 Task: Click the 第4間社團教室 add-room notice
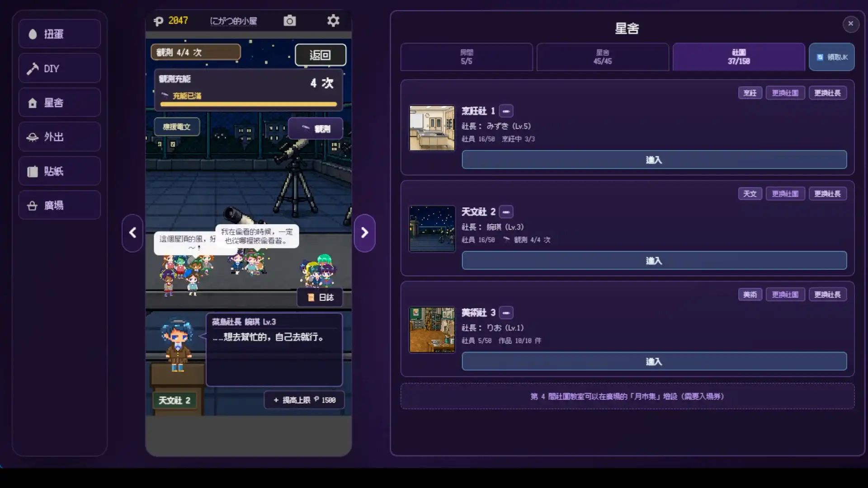click(627, 396)
